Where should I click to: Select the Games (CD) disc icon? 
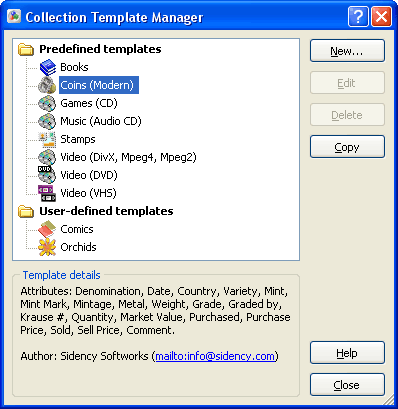tap(47, 103)
